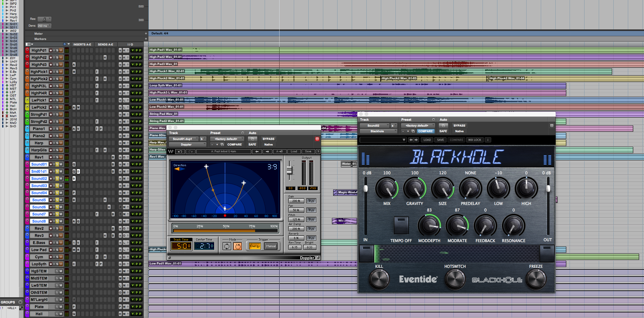Image resolution: width=644 pixels, height=318 pixels.
Task: Click the Blackhole FEEDBACK knob
Action: pos(485,226)
